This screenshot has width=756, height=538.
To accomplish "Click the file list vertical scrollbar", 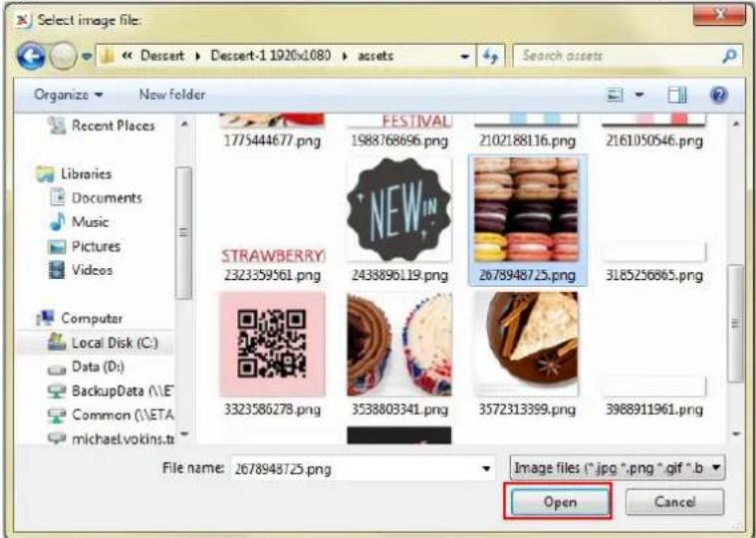I will (x=736, y=323).
